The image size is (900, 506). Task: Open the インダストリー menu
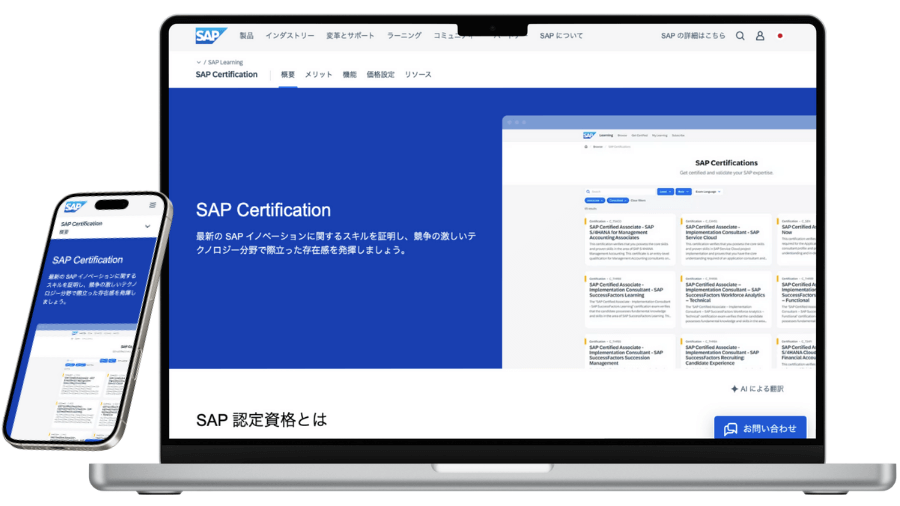289,36
